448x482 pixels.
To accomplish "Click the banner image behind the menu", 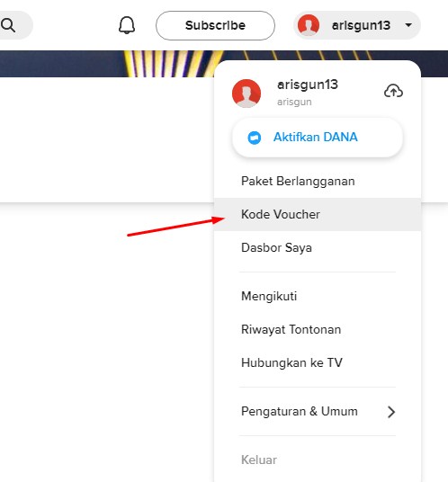I will pos(108,64).
